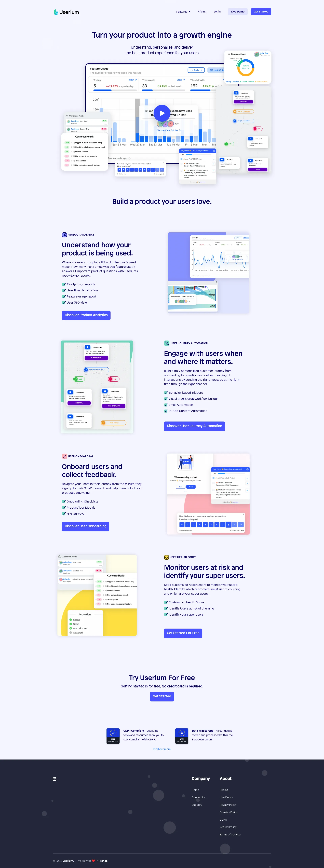Click the Find out more link
The height and width of the screenshot is (868, 324).
[162, 752]
